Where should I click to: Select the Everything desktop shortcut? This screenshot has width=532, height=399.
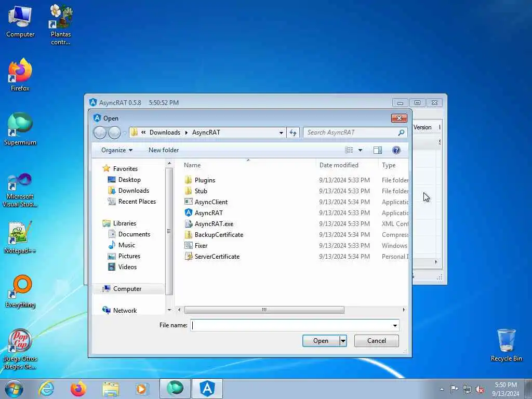pos(20,291)
